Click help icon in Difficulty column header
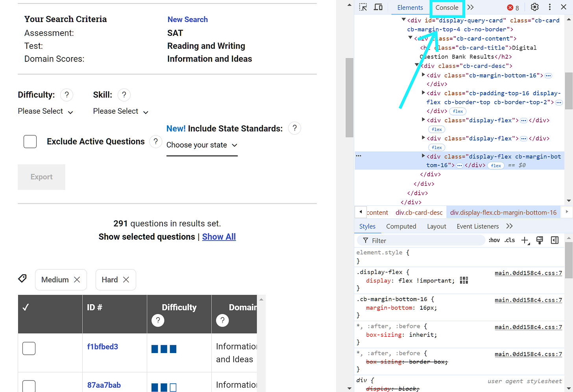The height and width of the screenshot is (392, 573). [158, 320]
